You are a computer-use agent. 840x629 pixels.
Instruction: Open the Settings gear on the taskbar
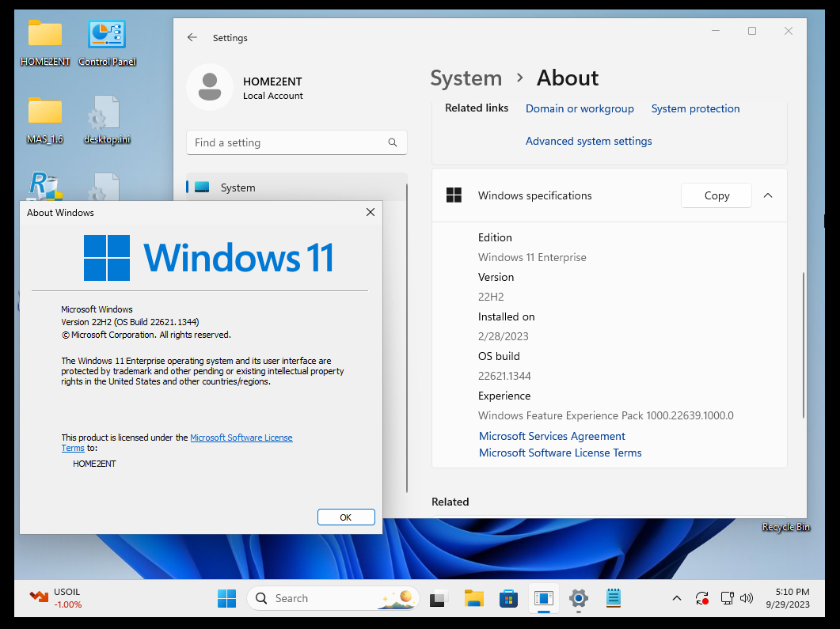579,598
